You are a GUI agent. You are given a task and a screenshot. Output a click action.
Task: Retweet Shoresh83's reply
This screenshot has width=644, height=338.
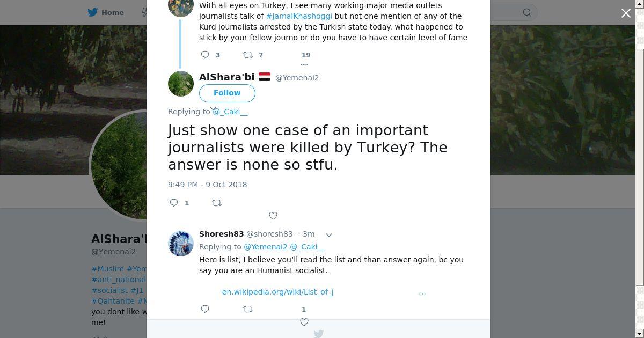tap(248, 309)
